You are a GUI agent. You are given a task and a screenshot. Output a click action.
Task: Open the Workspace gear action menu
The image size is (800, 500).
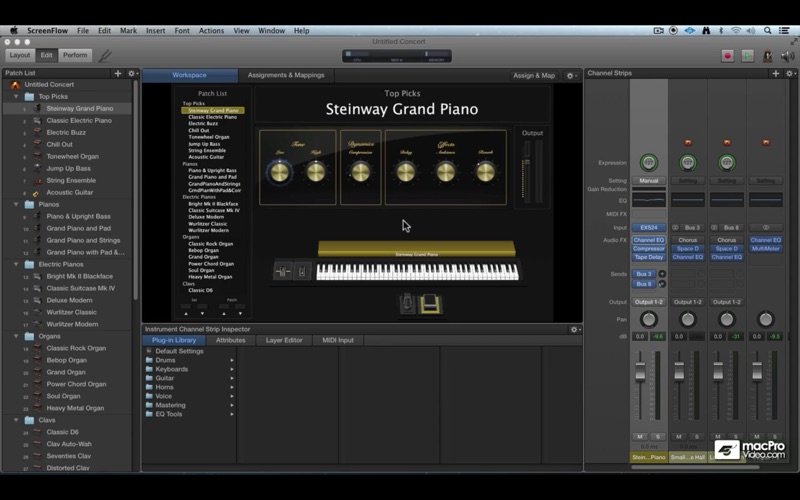click(x=571, y=76)
